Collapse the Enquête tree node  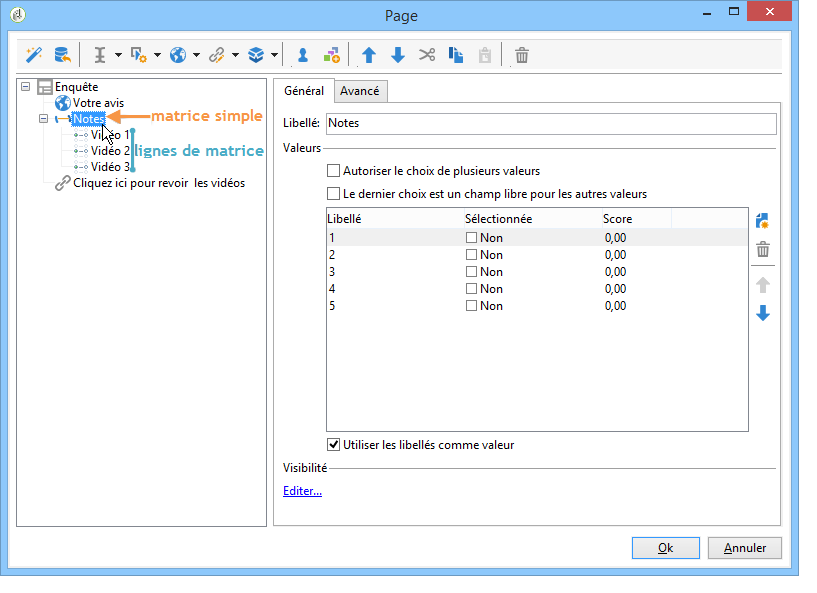[x=26, y=87]
